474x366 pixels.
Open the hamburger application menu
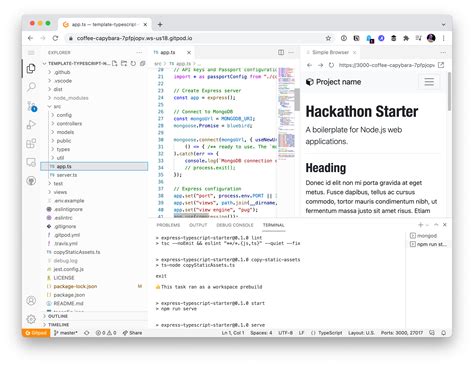click(x=31, y=53)
